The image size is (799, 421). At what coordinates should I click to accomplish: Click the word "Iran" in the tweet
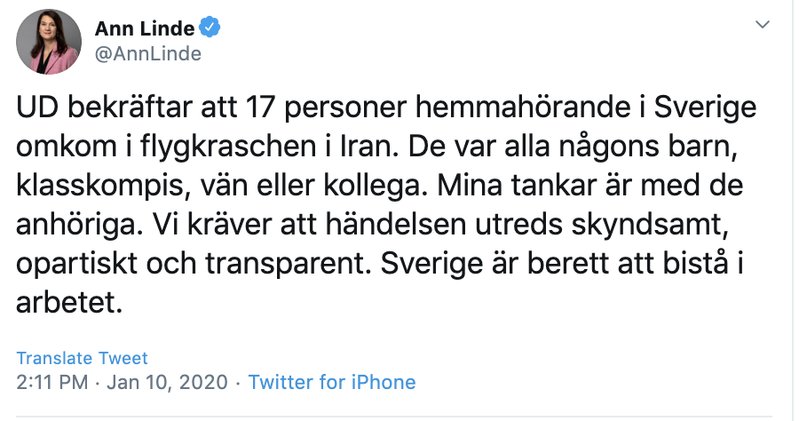[x=366, y=146]
